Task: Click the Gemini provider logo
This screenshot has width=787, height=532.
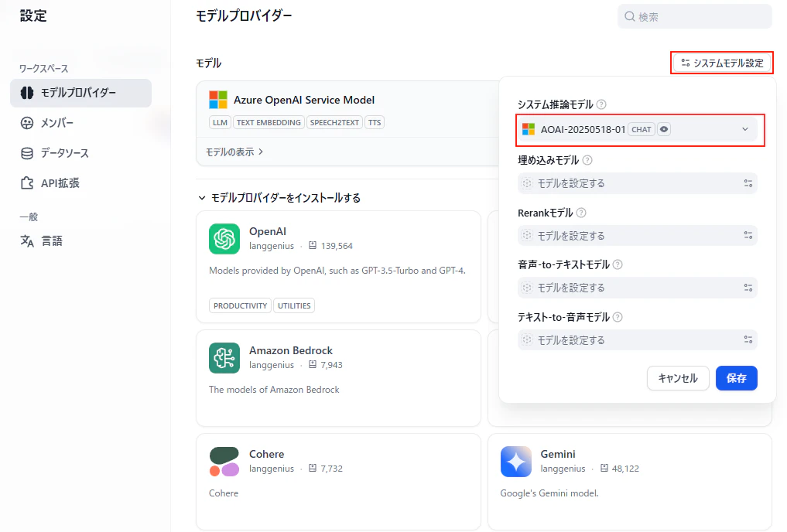Action: click(516, 462)
